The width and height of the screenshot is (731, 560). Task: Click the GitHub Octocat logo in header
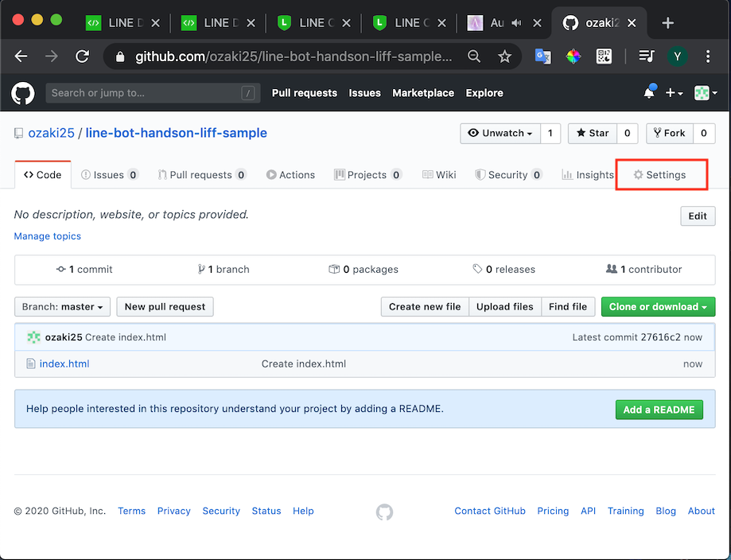pyautogui.click(x=22, y=93)
